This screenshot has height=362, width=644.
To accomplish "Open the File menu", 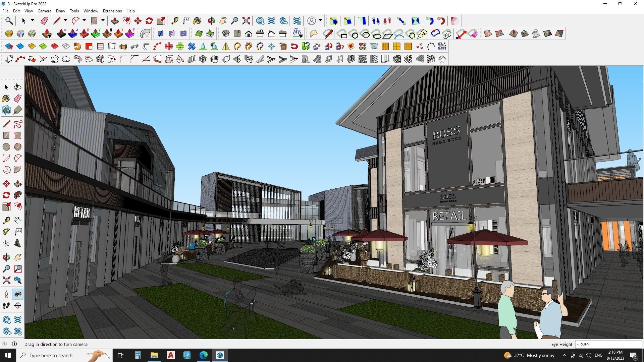I will tap(5, 11).
